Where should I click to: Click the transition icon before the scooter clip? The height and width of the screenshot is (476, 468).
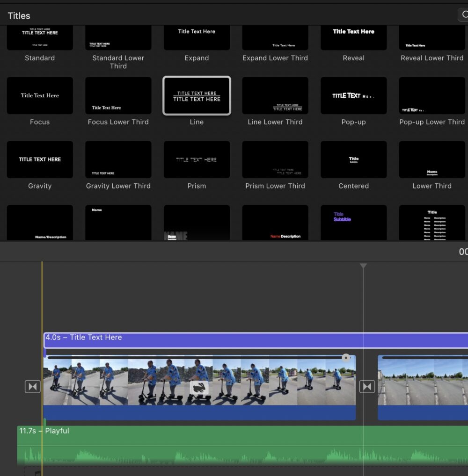tap(32, 386)
